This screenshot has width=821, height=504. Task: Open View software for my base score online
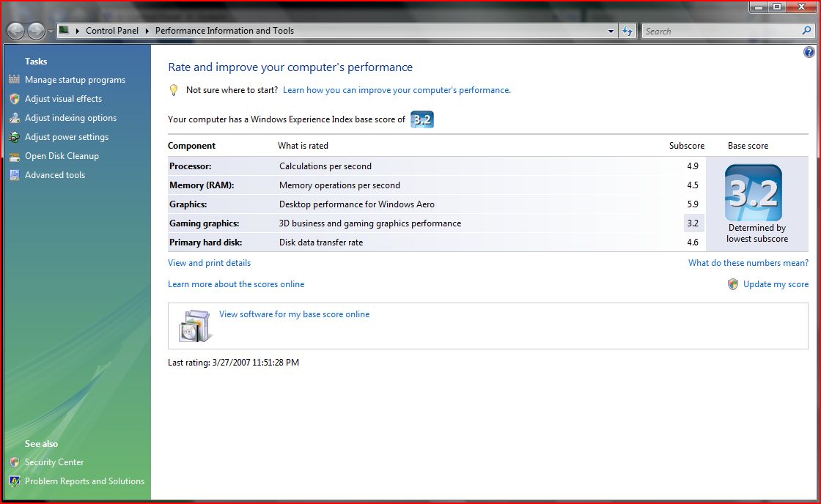pos(294,314)
